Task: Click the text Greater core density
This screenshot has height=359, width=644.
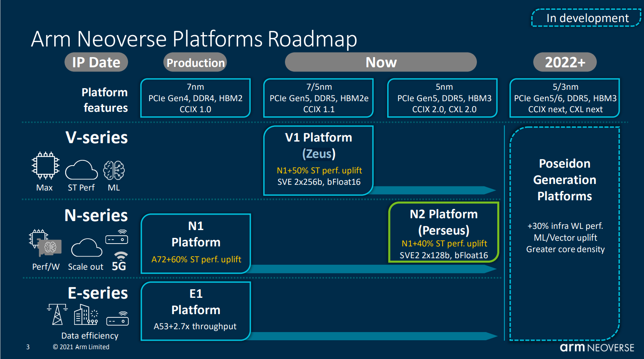Action: pos(565,249)
